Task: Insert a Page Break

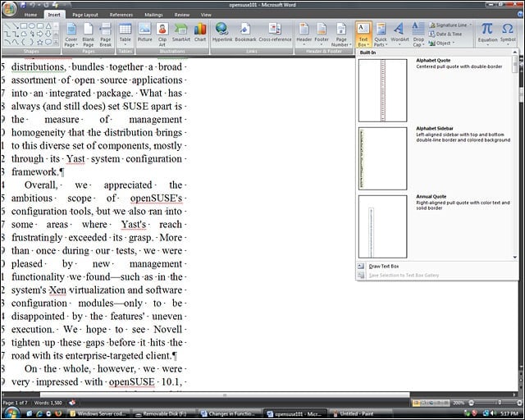Action: pos(105,34)
